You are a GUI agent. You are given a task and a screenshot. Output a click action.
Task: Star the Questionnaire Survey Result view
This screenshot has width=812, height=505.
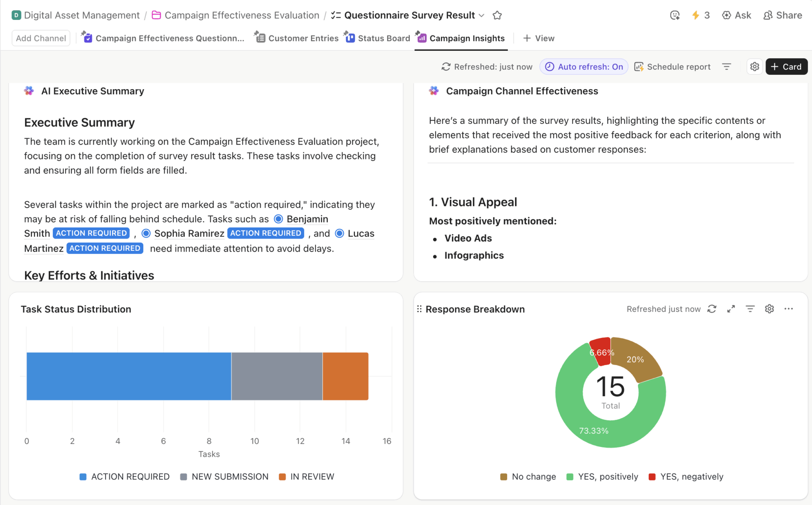tap(497, 15)
